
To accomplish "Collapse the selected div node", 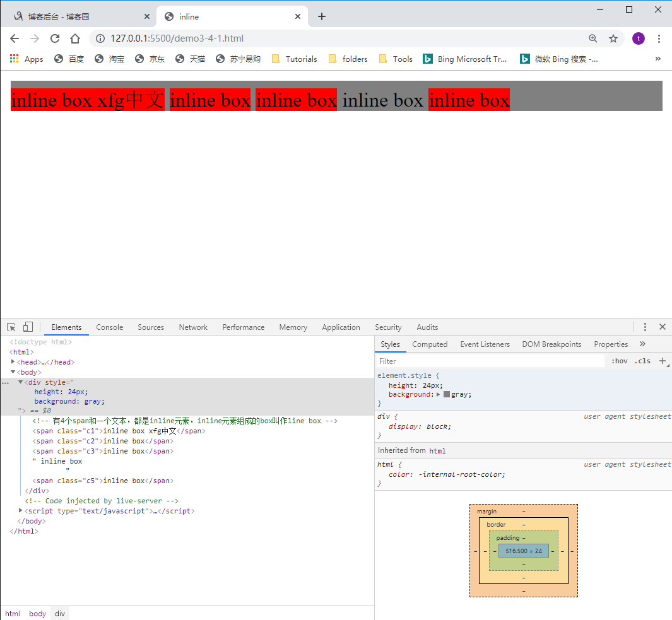I will tap(20, 382).
